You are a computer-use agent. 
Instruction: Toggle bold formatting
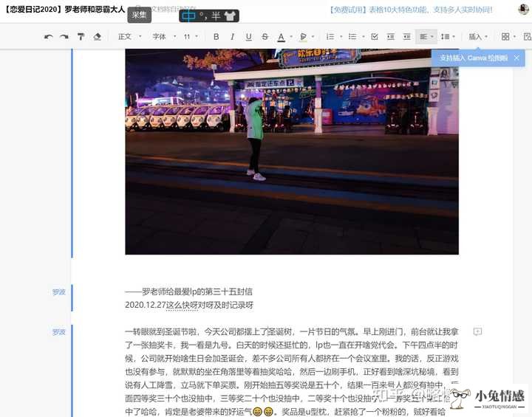216,37
